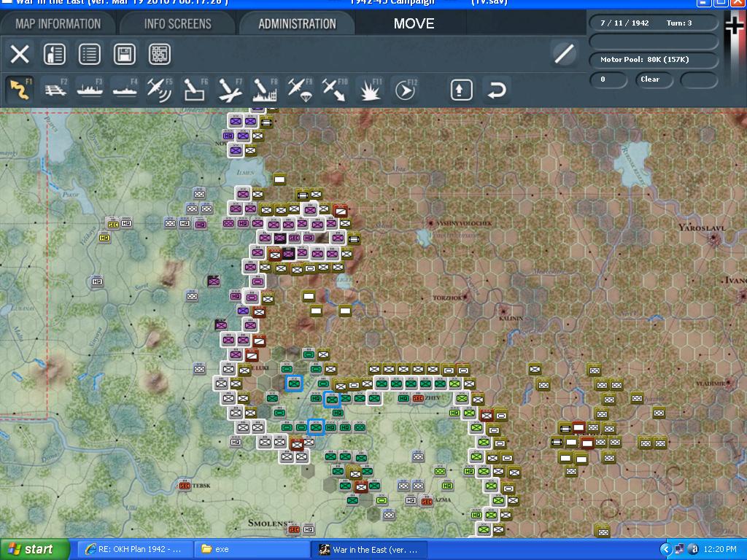Select the F8 bomb city icon
Screen dimensions: 747x560
click(x=265, y=90)
